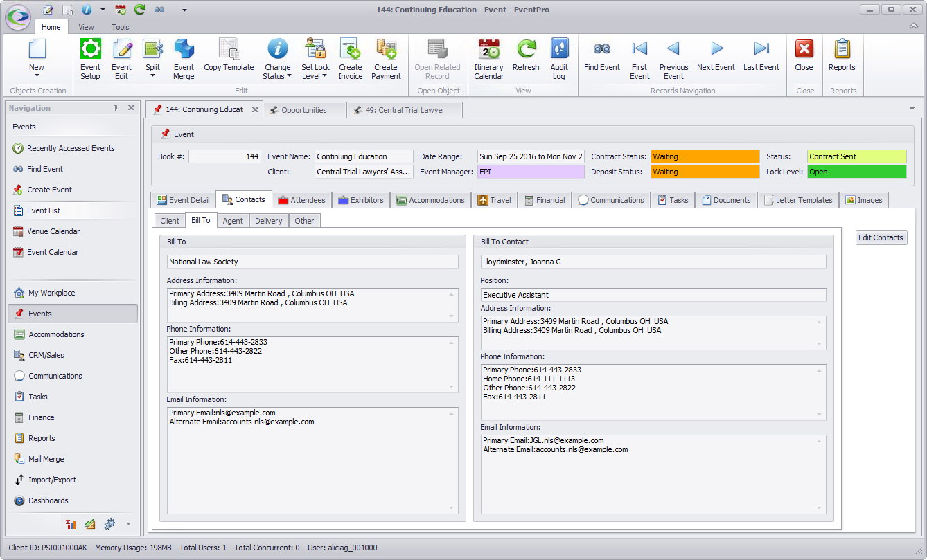The height and width of the screenshot is (560, 927).
Task: Open the Finance module
Action: pos(41,417)
